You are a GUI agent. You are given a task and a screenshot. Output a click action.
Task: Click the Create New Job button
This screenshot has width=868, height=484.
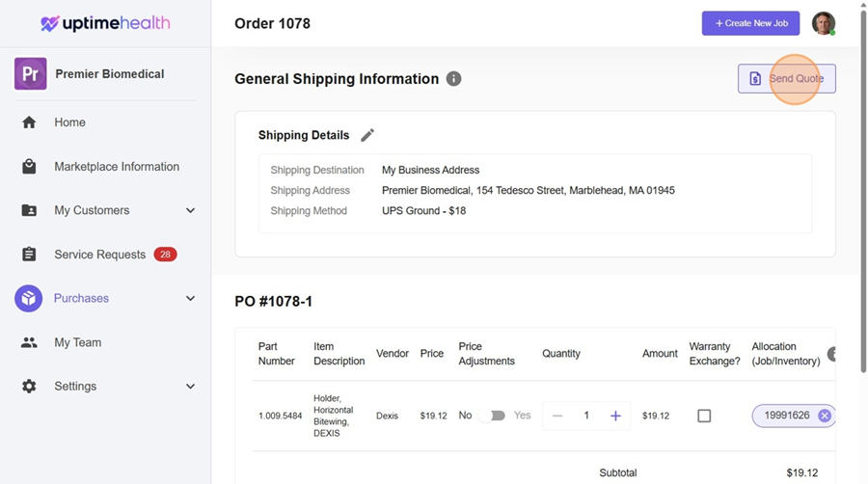(750, 23)
